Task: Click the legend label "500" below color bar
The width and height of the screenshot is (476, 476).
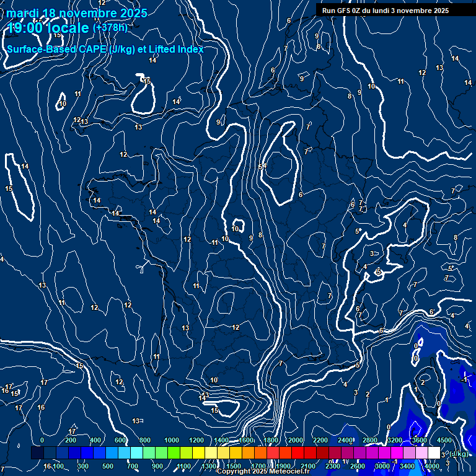Action: [x=107, y=466]
